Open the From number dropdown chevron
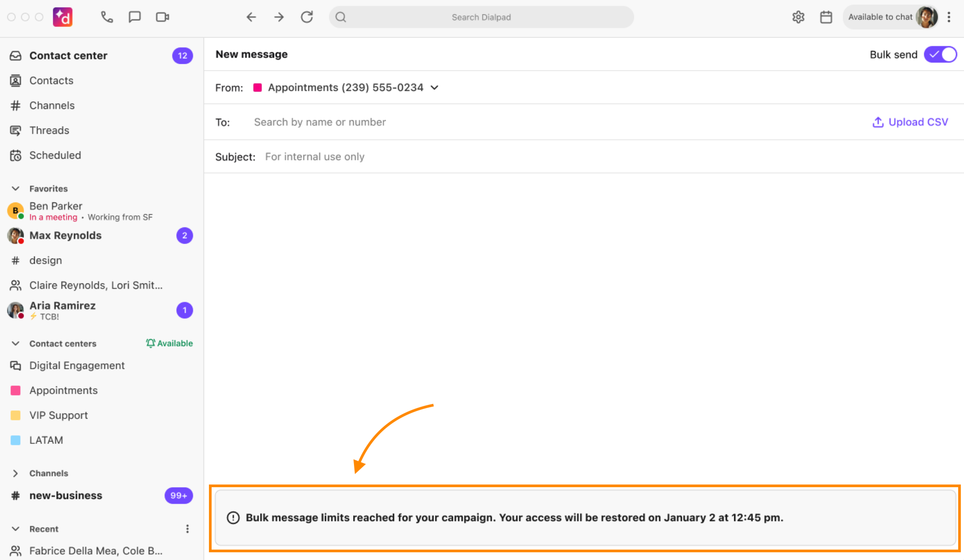The height and width of the screenshot is (560, 964). coord(435,87)
